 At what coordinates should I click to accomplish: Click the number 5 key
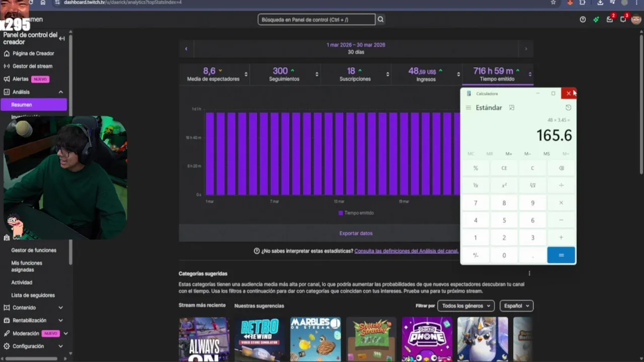coord(504,220)
